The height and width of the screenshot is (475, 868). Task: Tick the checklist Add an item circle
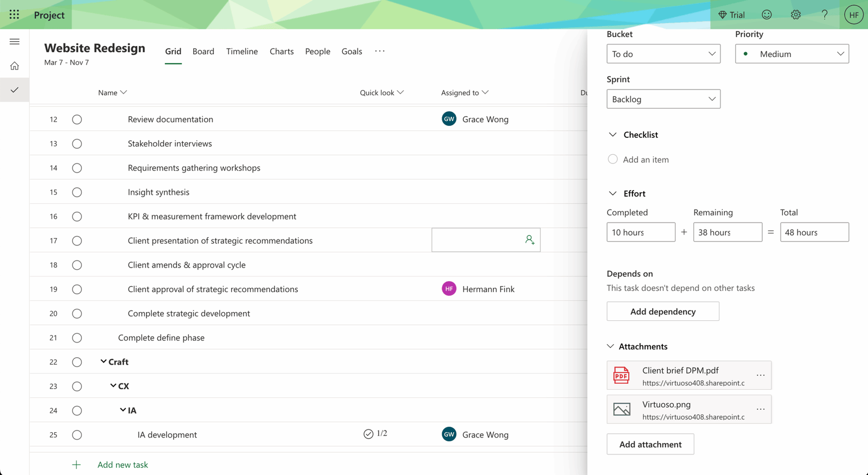[x=612, y=159]
